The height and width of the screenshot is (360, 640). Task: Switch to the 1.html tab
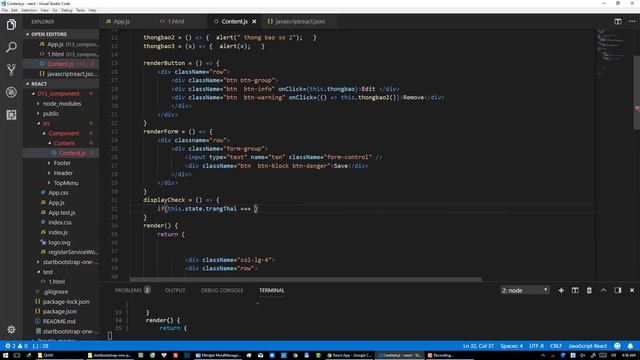click(176, 21)
